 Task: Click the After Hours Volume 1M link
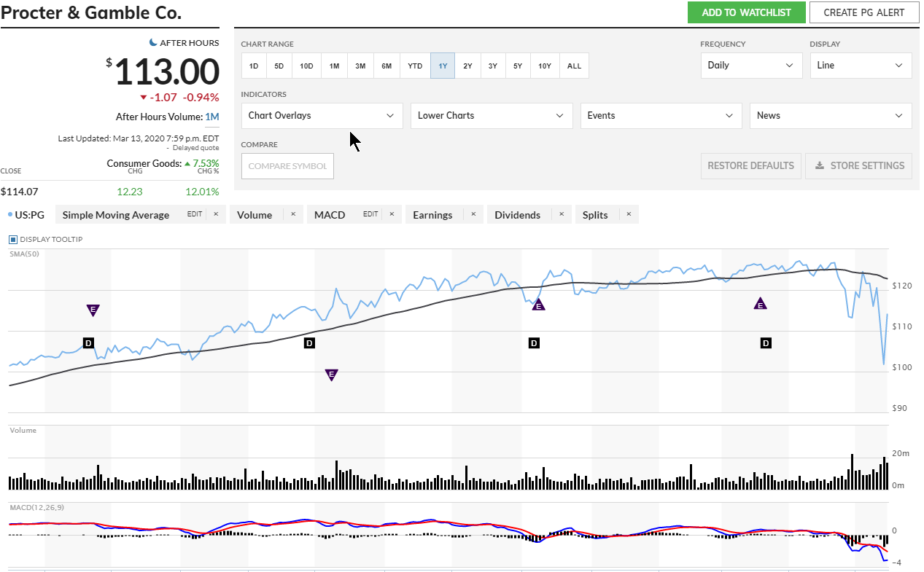click(x=211, y=117)
